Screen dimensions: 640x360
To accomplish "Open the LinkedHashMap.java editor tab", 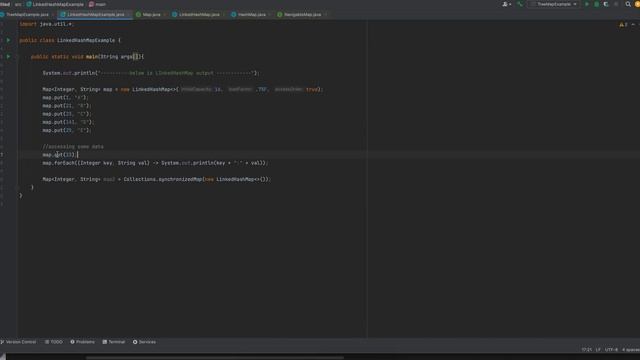I will pos(199,14).
